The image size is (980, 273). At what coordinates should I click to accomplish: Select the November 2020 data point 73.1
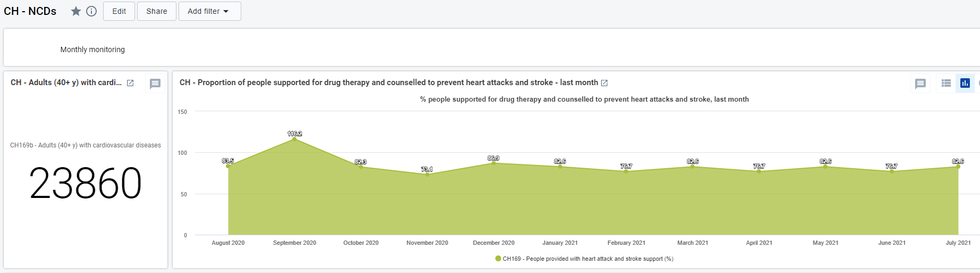point(427,175)
